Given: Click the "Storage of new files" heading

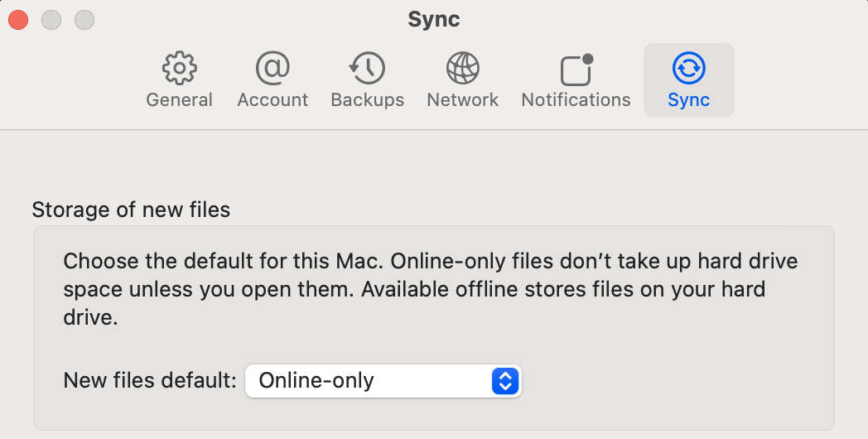Looking at the screenshot, I should (131, 210).
